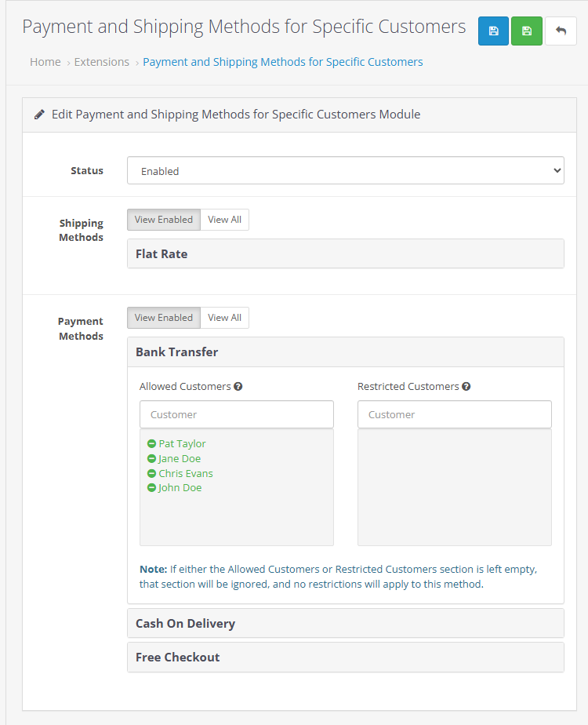588x725 pixels.
Task: Click help icon beside Restricted Customers
Action: click(466, 387)
